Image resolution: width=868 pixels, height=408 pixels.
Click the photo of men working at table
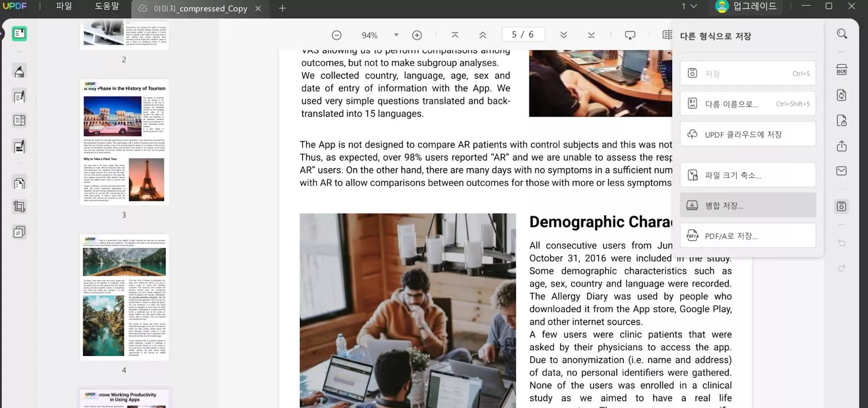408,310
